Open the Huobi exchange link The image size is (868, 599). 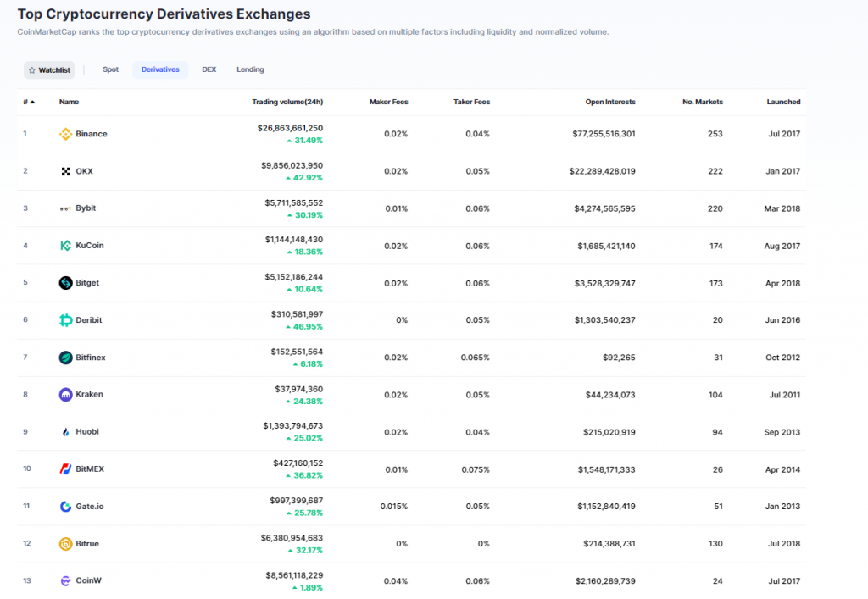[87, 431]
